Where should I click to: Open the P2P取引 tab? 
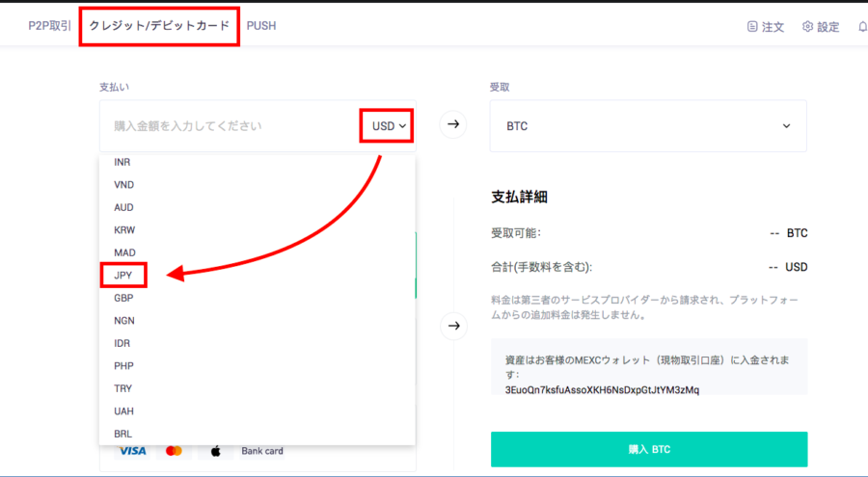point(50,26)
